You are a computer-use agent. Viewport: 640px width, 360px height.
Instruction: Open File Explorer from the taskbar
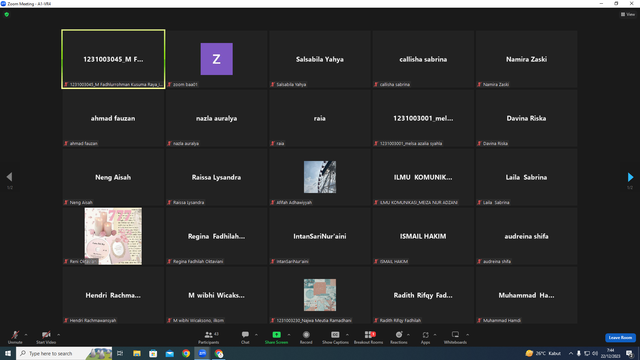pyautogui.click(x=137, y=353)
